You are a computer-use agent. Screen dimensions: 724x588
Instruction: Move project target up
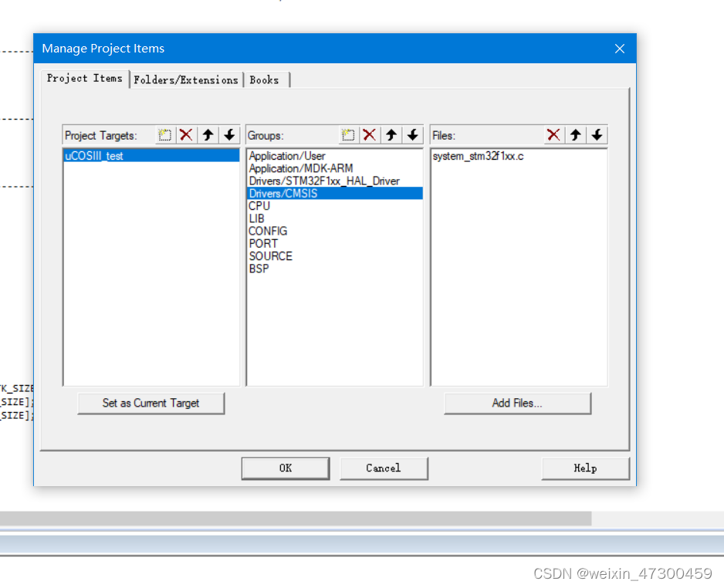(208, 135)
